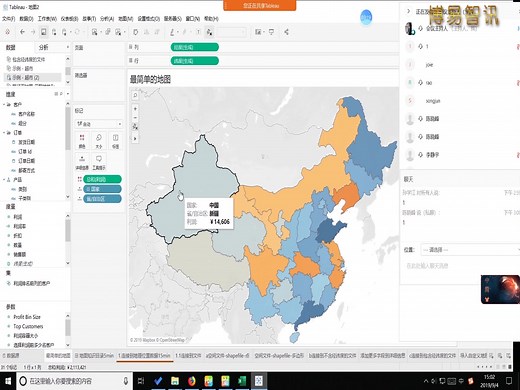Open the Task View taskbar icon

pyautogui.click(x=141, y=381)
